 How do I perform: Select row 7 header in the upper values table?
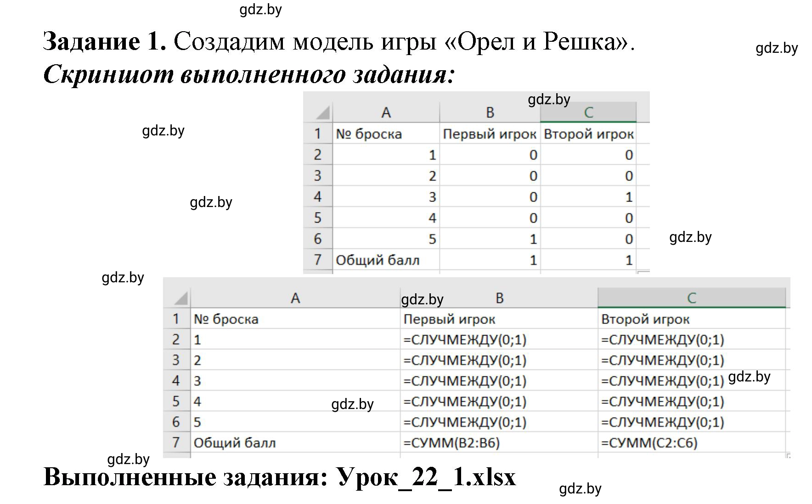tap(318, 260)
